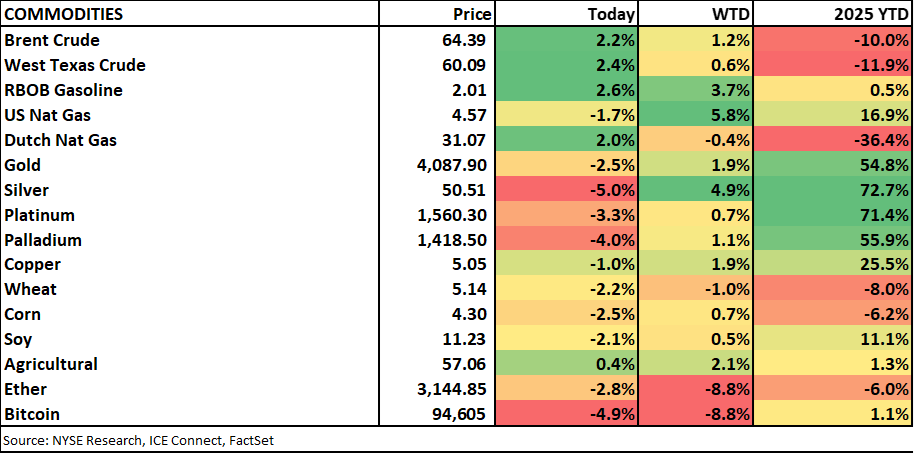Select the Agricultural 0.4% green cell
This screenshot has width=914, height=454.
pyautogui.click(x=568, y=364)
